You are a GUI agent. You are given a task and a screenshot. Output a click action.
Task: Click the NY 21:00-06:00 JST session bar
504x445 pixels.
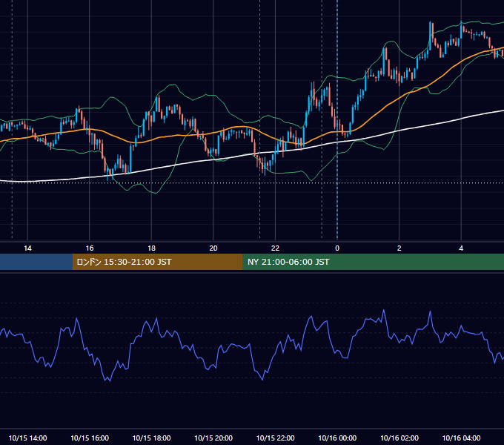[373, 262]
